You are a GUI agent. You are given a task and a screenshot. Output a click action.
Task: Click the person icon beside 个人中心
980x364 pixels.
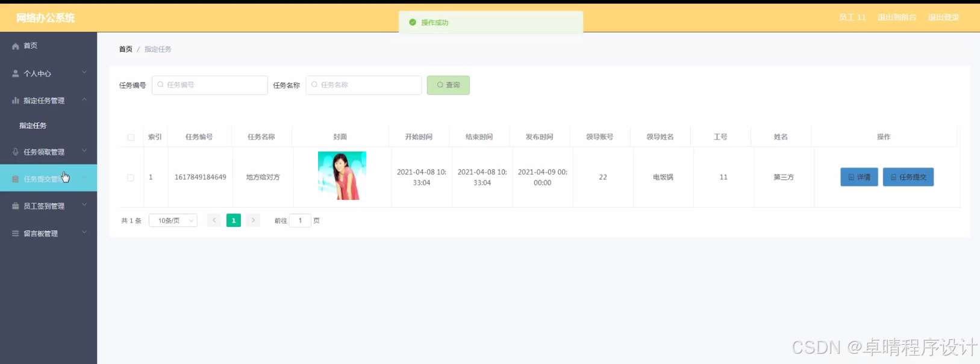(x=16, y=73)
